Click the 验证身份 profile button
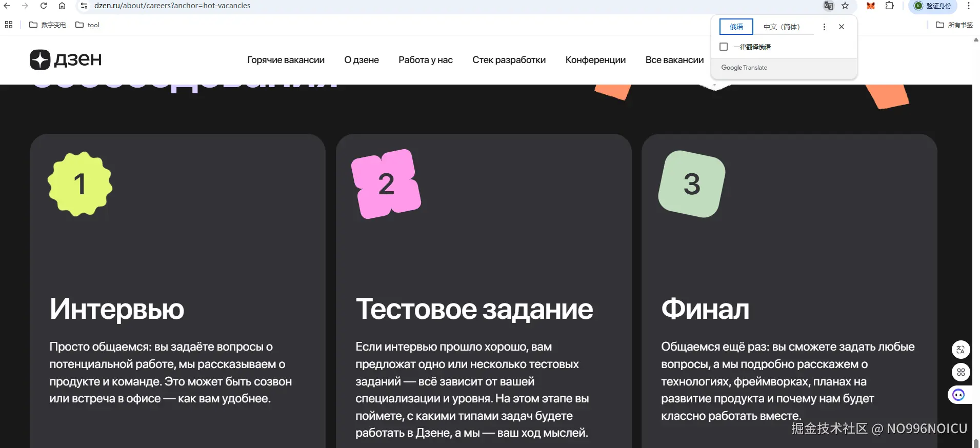 point(933,6)
